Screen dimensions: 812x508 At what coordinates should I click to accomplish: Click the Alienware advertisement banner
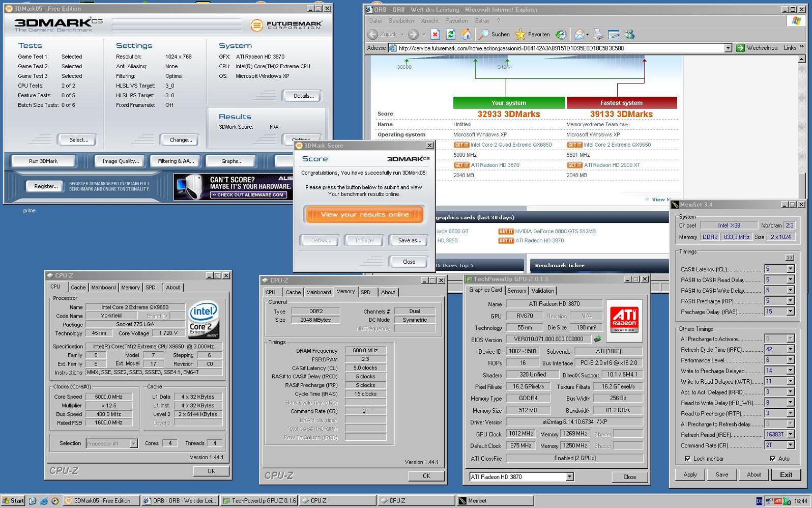(234, 187)
